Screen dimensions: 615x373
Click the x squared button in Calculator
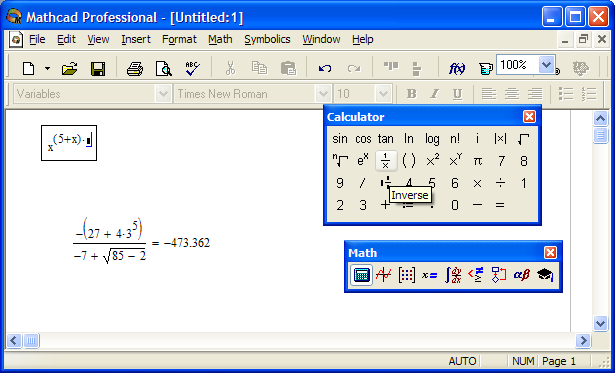(432, 161)
